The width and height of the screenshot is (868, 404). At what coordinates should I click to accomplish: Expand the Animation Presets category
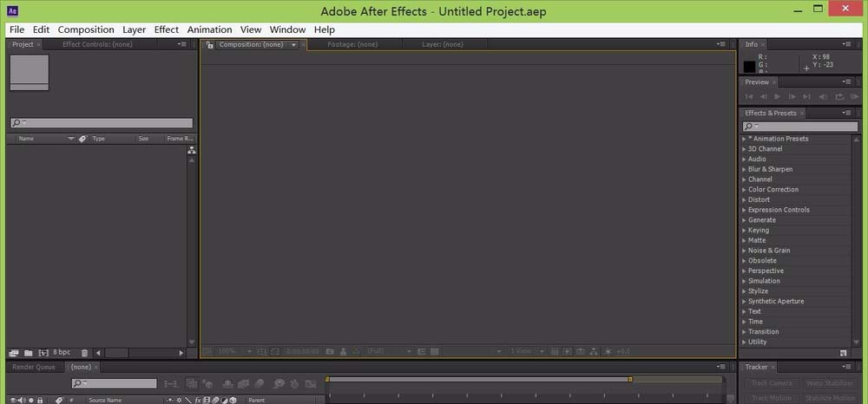click(x=744, y=140)
